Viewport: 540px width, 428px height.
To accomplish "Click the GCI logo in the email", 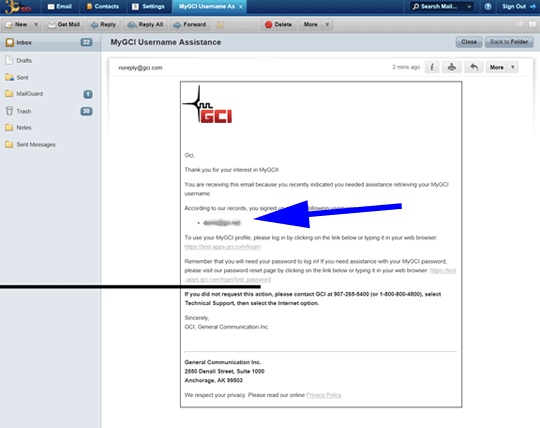I will tap(208, 105).
